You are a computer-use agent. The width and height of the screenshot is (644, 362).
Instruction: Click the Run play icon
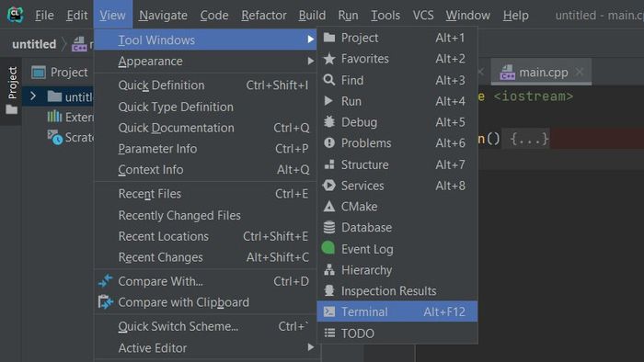328,101
